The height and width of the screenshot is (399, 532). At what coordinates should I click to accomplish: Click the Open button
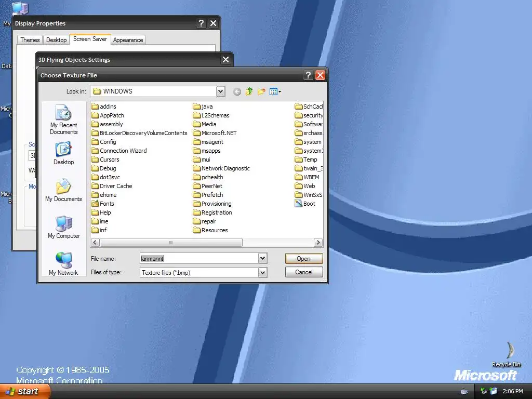[x=303, y=259]
